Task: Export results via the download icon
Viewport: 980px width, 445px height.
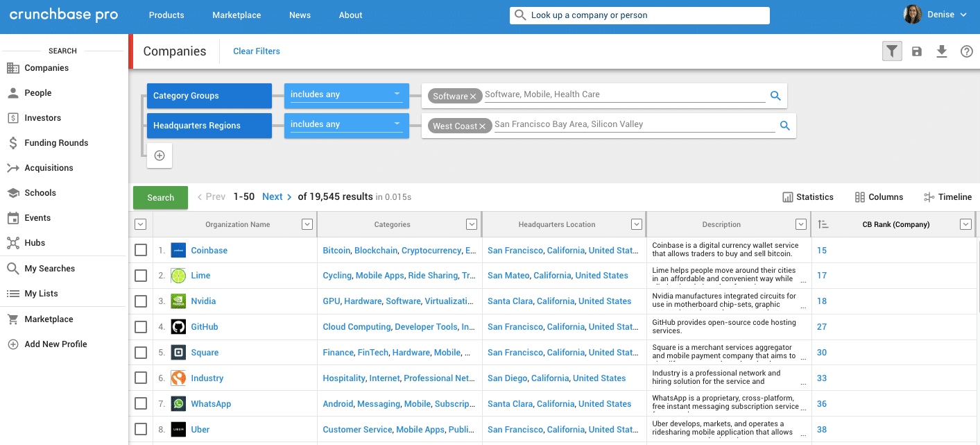Action: click(942, 51)
